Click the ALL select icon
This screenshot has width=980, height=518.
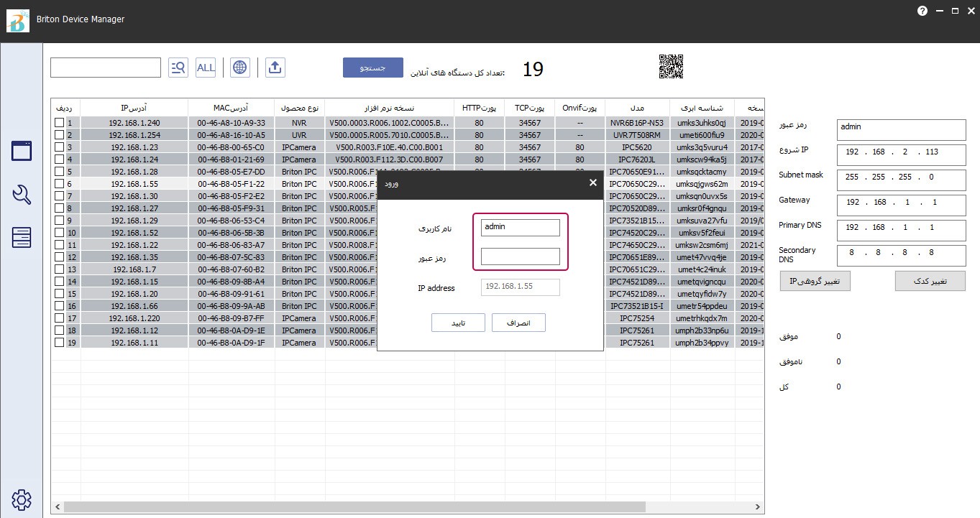[206, 68]
